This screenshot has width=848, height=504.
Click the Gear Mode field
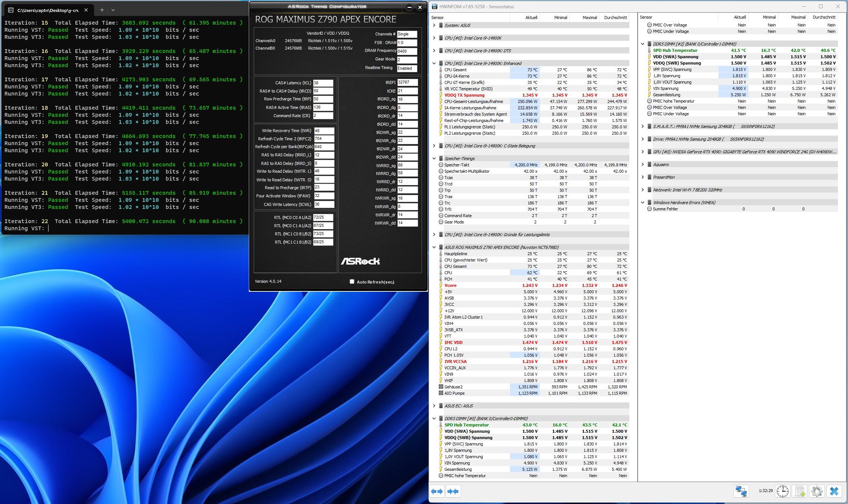pos(407,60)
